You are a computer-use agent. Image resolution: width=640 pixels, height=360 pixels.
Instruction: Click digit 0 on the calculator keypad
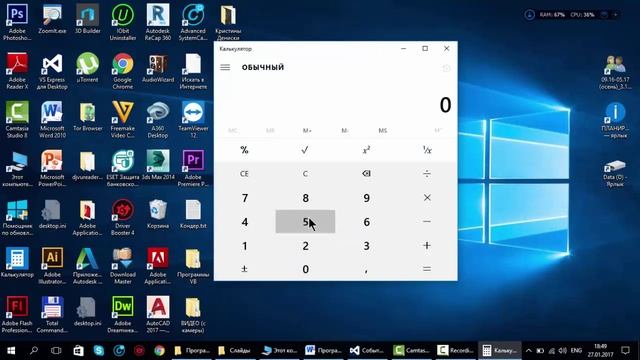[x=305, y=269]
